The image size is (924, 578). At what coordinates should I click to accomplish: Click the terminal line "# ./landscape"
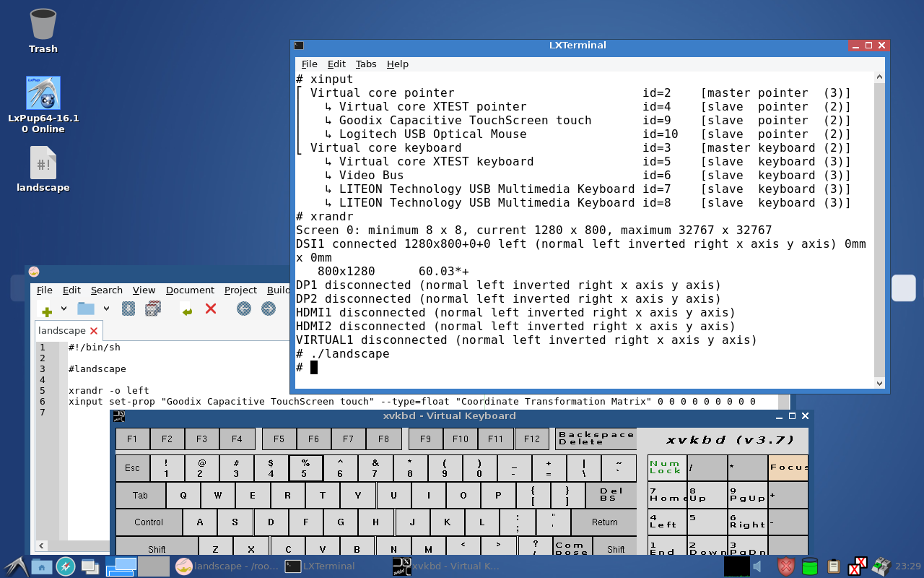click(x=343, y=354)
